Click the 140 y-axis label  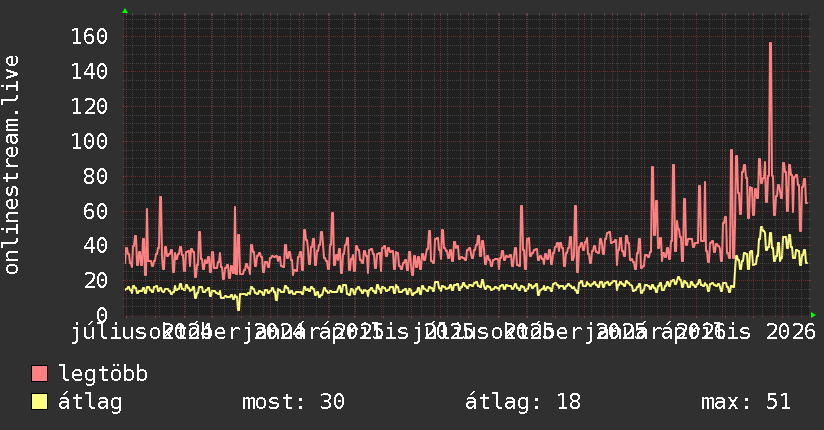(x=89, y=71)
